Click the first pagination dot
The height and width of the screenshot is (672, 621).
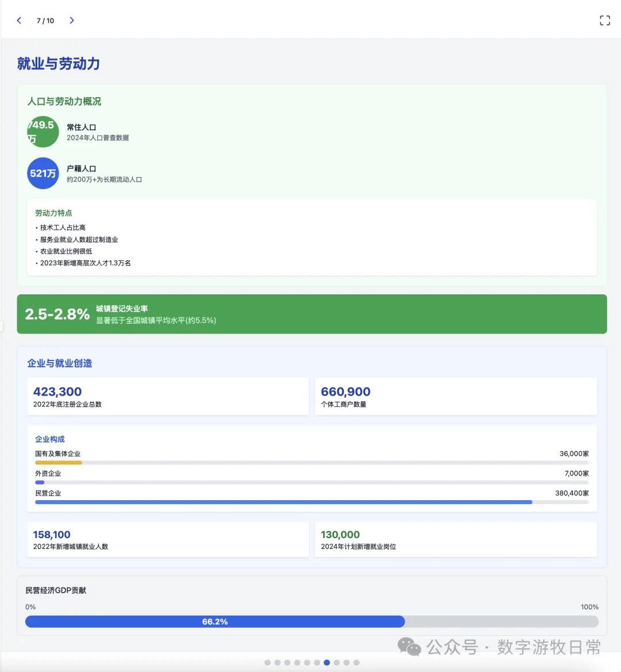click(268, 662)
